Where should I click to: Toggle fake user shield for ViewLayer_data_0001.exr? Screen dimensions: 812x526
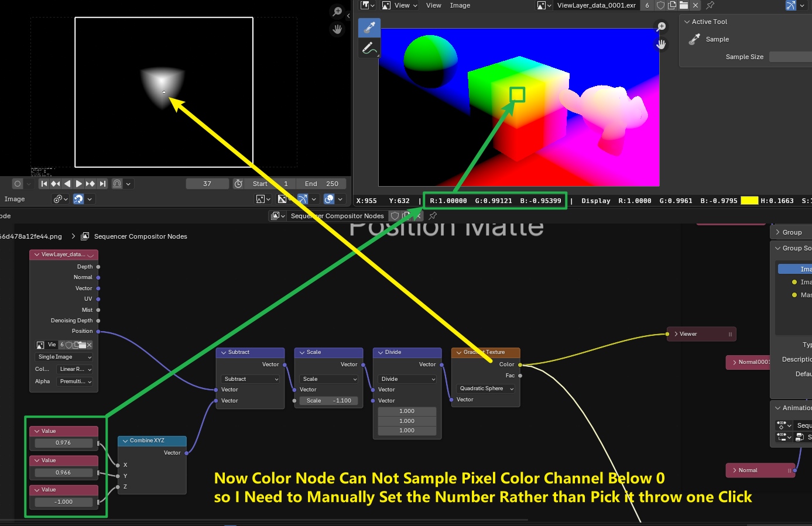tap(660, 5)
